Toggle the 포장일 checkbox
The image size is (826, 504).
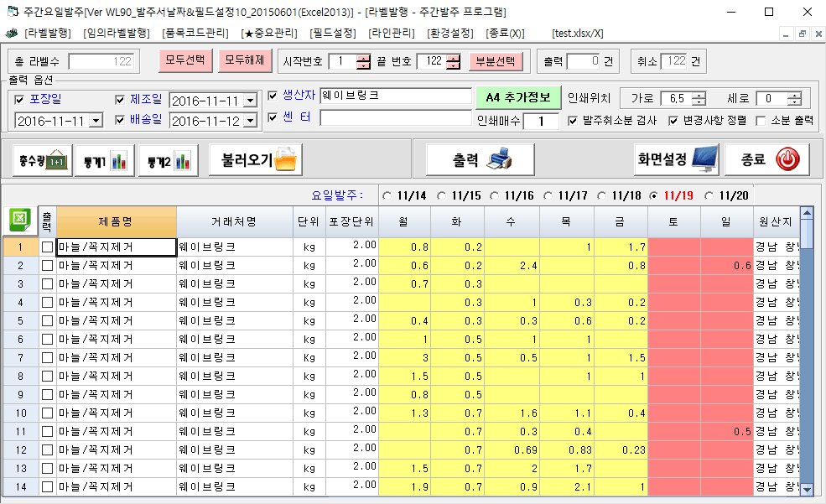click(x=21, y=100)
